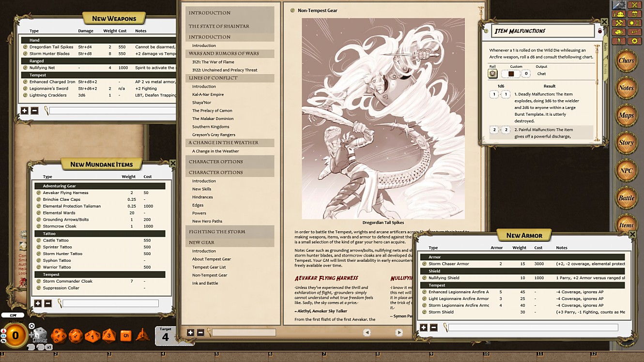Viewport: 644px width, 362px height.
Task: Click the Damage die icon near the modifier stack
Action: pos(40,334)
